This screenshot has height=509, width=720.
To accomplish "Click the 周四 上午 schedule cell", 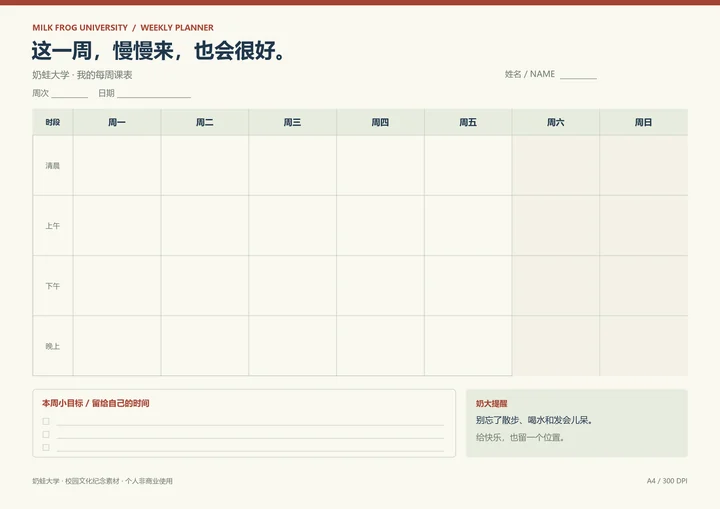I will point(380,226).
